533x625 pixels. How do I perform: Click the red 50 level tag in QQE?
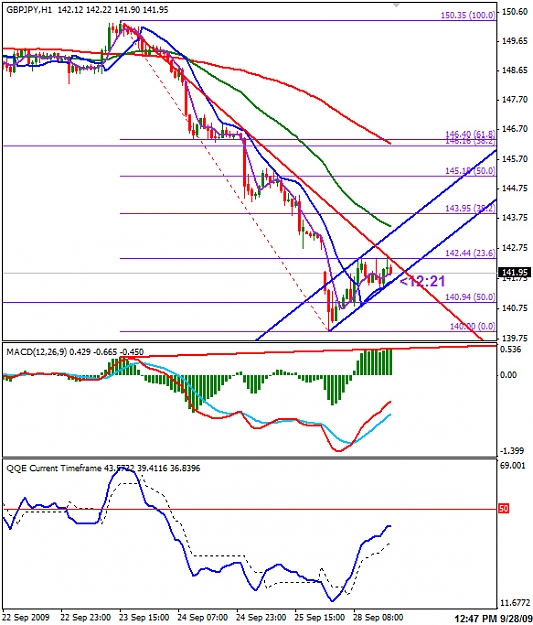[504, 508]
